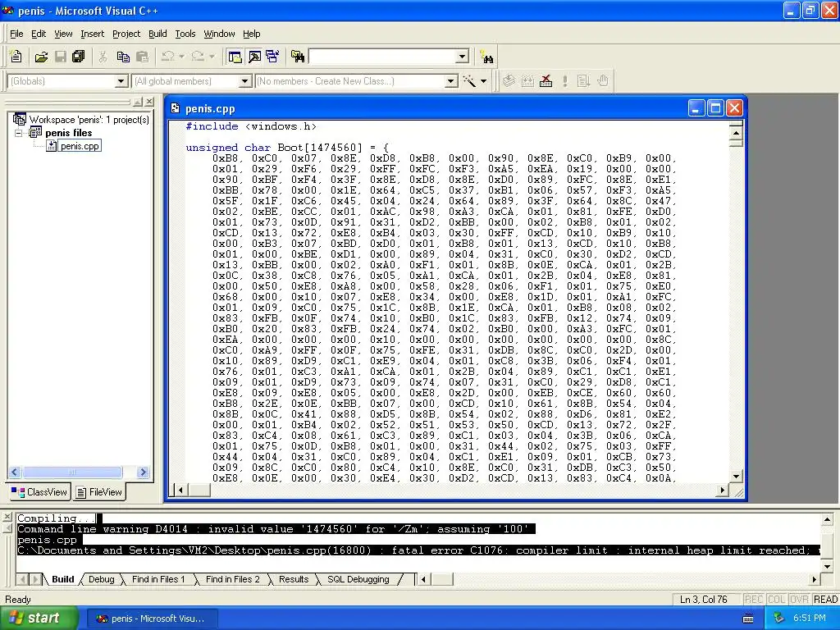The width and height of the screenshot is (840, 630).
Task: Click the Execute Program exclamation icon
Action: click(564, 81)
